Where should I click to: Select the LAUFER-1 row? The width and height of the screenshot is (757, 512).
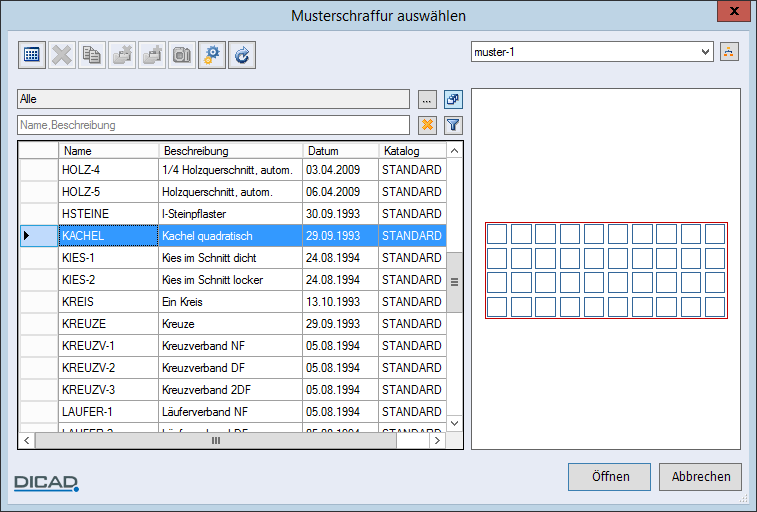pyautogui.click(x=233, y=412)
